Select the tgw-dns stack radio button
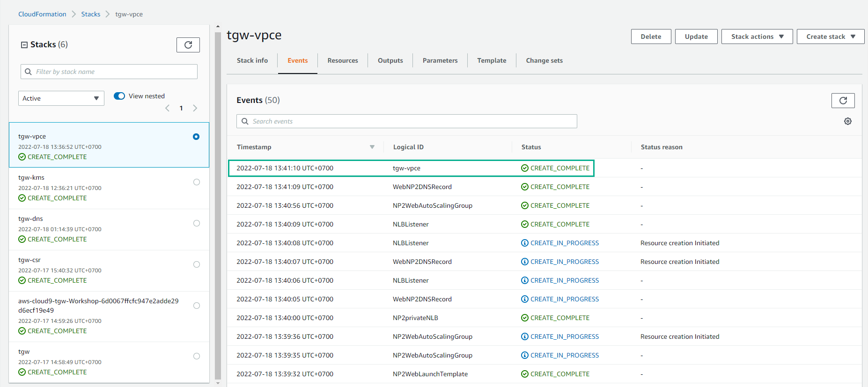The image size is (868, 387). coord(197,223)
